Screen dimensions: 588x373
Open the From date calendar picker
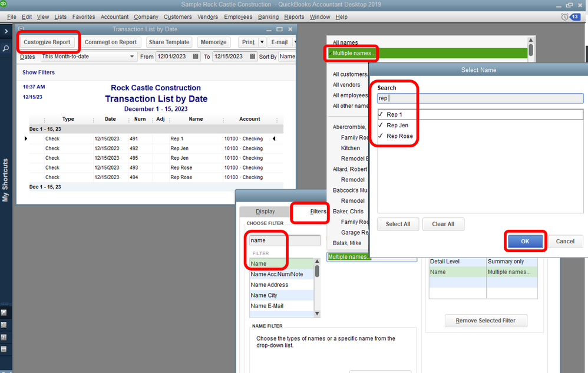196,56
